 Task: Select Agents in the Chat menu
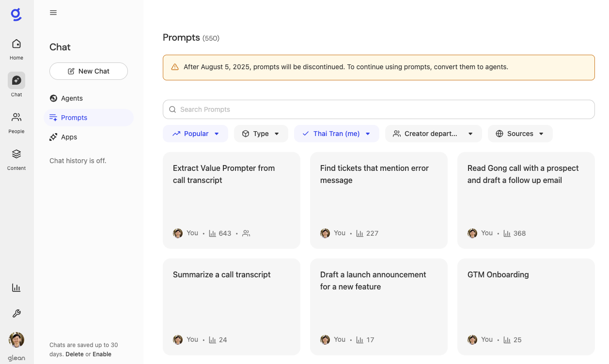72,98
